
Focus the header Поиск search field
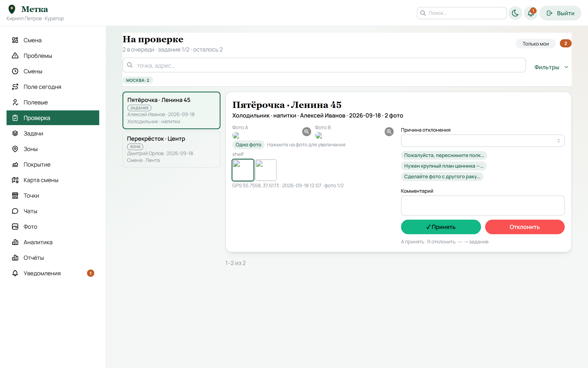coord(462,13)
